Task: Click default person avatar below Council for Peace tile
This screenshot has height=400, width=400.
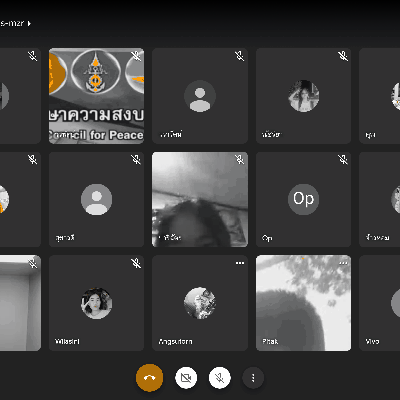Action: (x=96, y=199)
